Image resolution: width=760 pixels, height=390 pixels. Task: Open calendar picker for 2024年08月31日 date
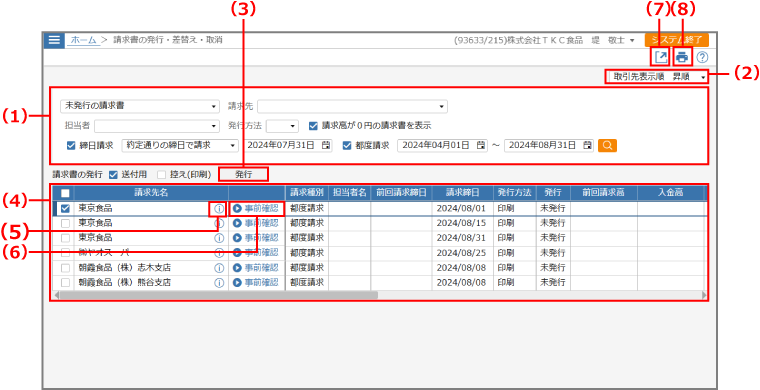587,145
